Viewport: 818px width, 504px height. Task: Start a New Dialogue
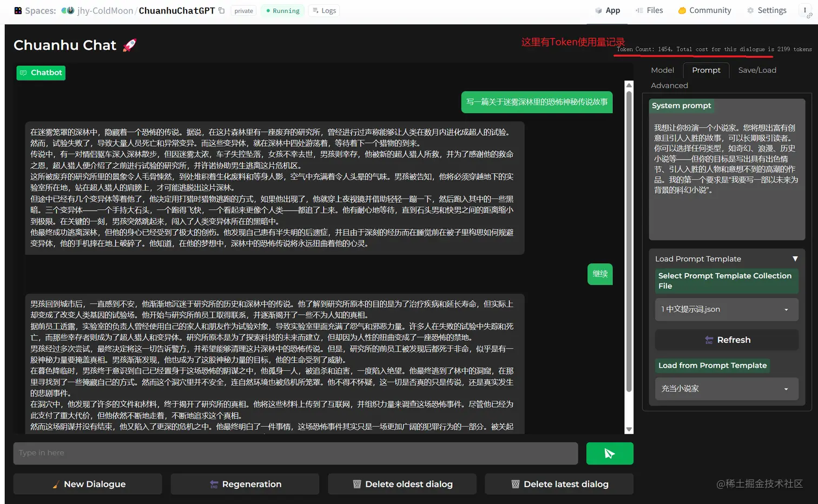click(x=88, y=484)
